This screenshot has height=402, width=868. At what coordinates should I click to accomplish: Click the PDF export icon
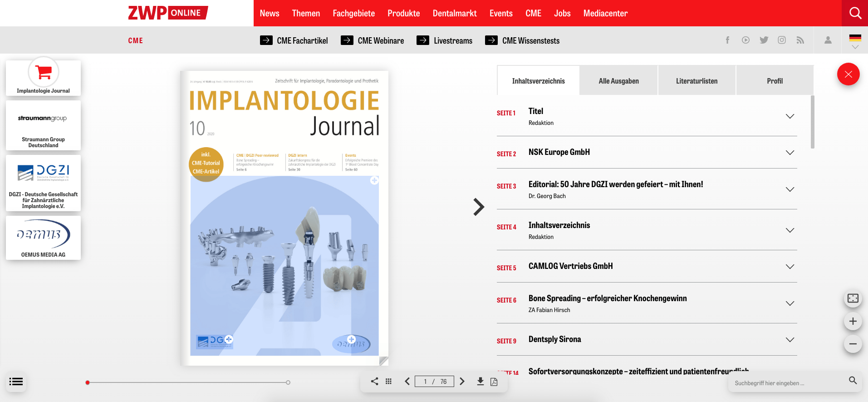[x=494, y=382]
